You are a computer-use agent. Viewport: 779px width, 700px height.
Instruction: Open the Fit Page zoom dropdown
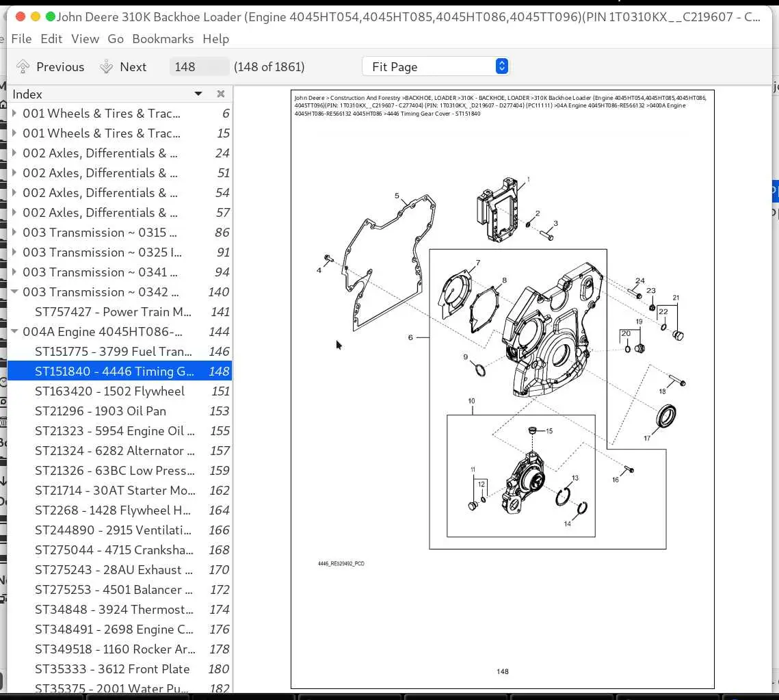coord(436,66)
